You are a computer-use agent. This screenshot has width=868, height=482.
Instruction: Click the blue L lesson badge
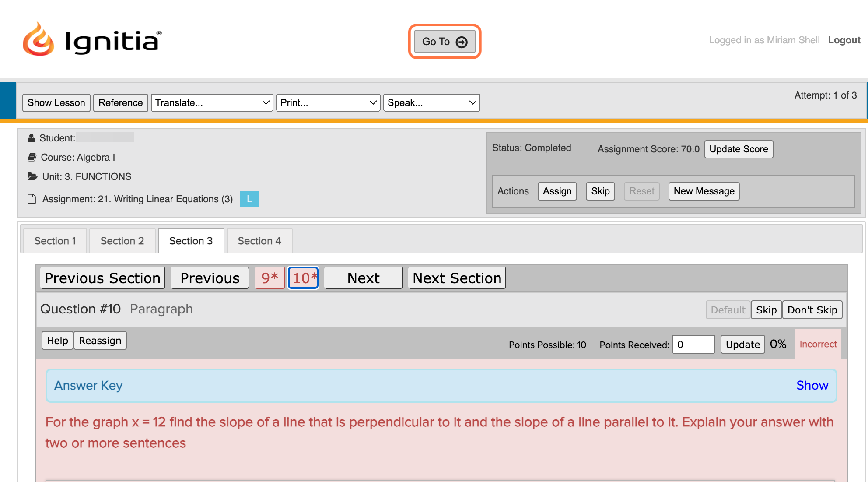click(249, 199)
